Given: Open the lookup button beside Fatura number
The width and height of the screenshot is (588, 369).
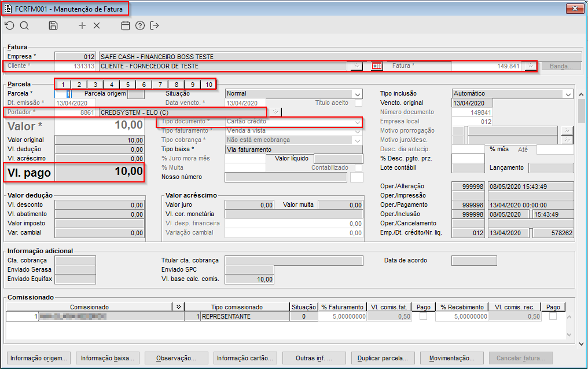Looking at the screenshot, I should coord(530,66).
